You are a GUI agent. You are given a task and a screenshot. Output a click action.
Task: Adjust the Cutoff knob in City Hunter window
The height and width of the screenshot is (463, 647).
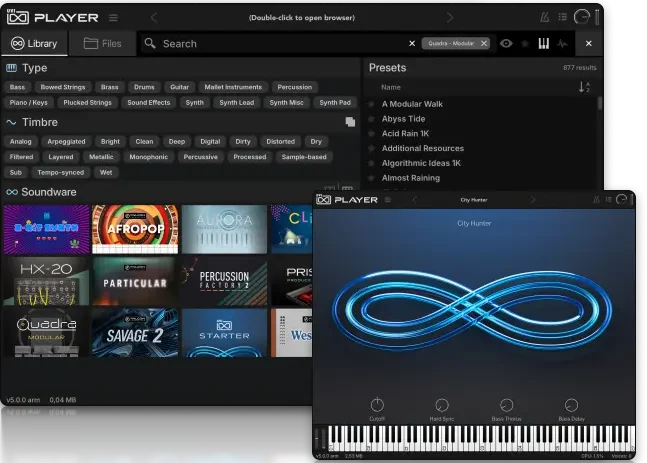point(377,405)
